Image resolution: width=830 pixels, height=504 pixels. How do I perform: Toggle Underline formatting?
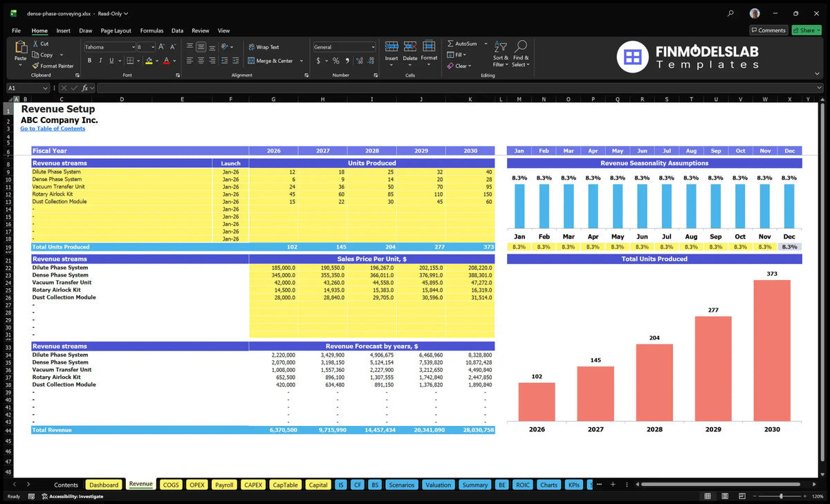(x=112, y=61)
